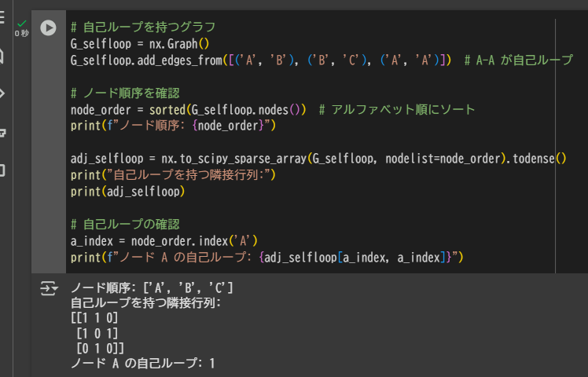This screenshot has height=377, width=588.
Task: Click the comment '# A-A が自己ループ'
Action: [519, 60]
